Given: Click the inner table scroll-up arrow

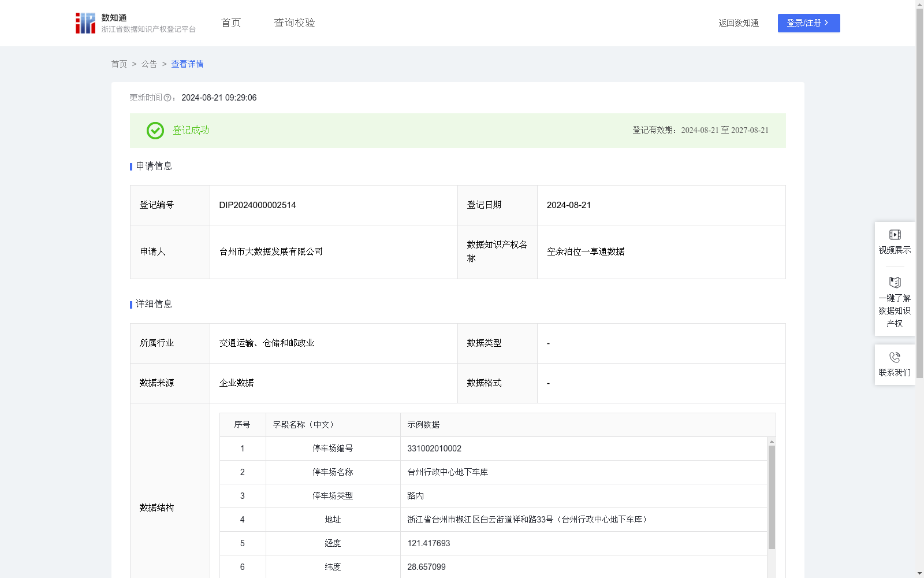Looking at the screenshot, I should pos(772,442).
